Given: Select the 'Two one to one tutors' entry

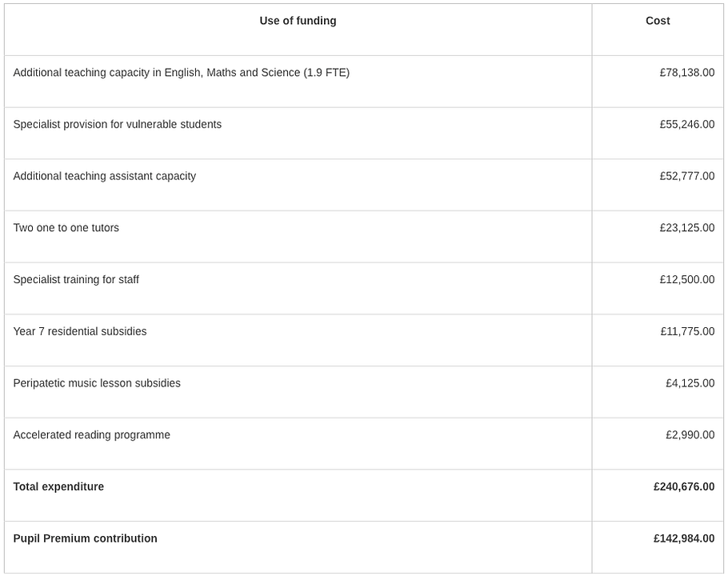Looking at the screenshot, I should [66, 228].
